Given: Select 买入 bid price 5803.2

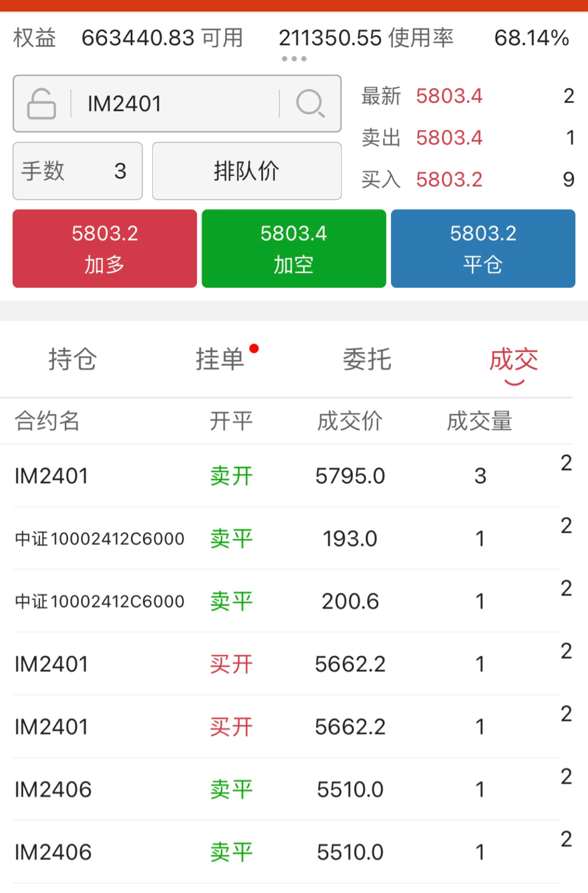Looking at the screenshot, I should tap(449, 180).
